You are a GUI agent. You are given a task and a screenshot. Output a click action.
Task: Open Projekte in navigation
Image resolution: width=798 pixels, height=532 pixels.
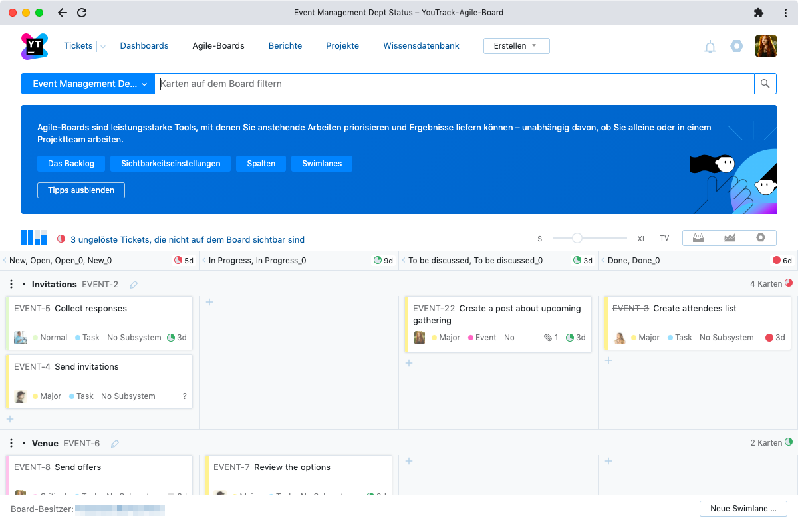tap(342, 46)
